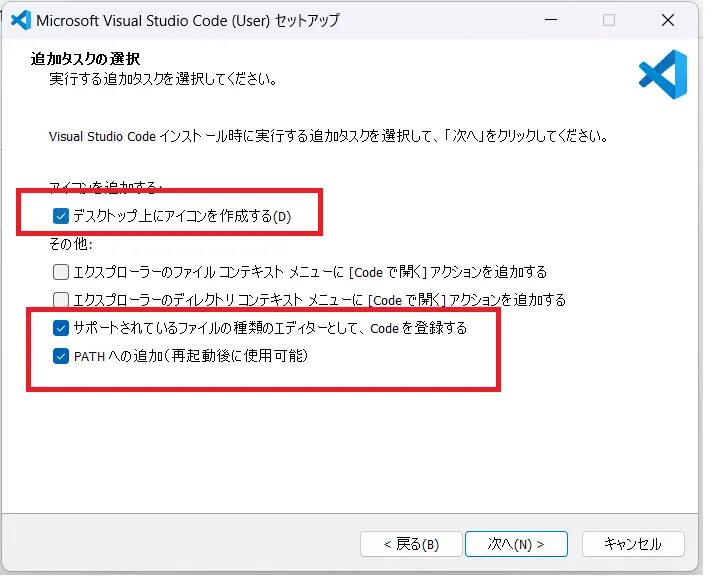Image resolution: width=714 pixels, height=578 pixels.
Task: Uncheck registering Code as the editor for supported file types (Code を登録する)
Action: click(x=61, y=328)
